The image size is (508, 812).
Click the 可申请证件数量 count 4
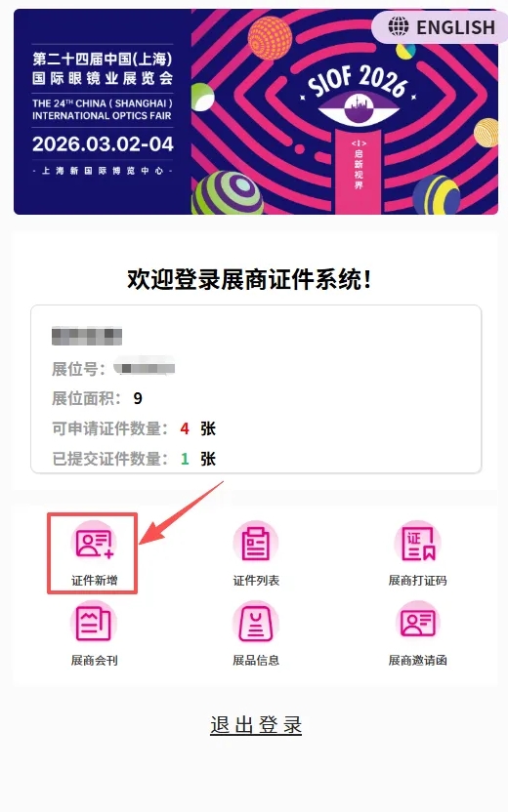pyautogui.click(x=185, y=428)
